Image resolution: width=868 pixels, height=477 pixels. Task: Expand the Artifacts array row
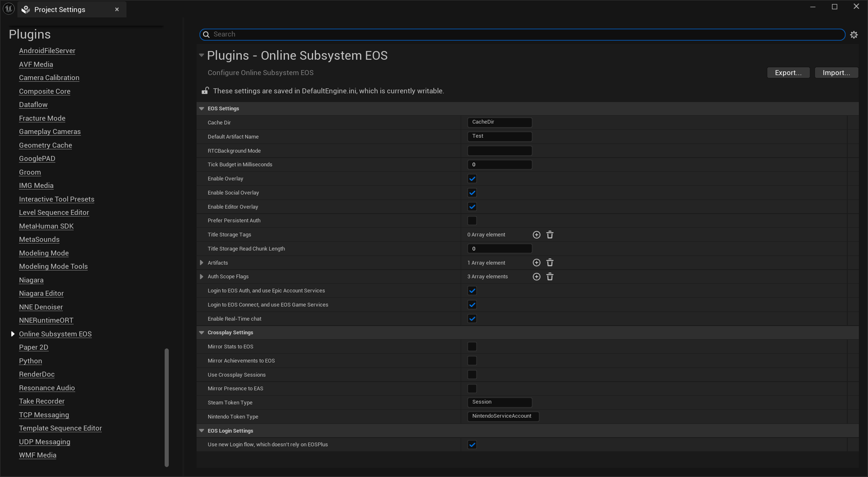click(x=202, y=263)
